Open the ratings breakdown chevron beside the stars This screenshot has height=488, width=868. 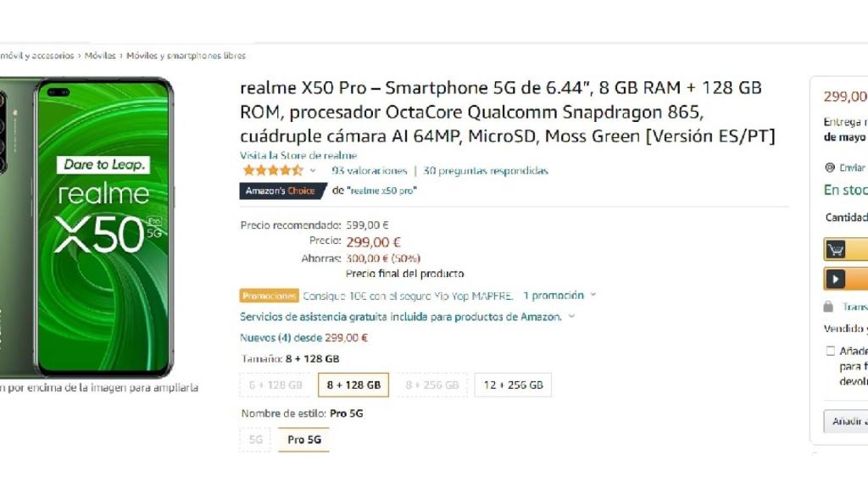coord(312,171)
